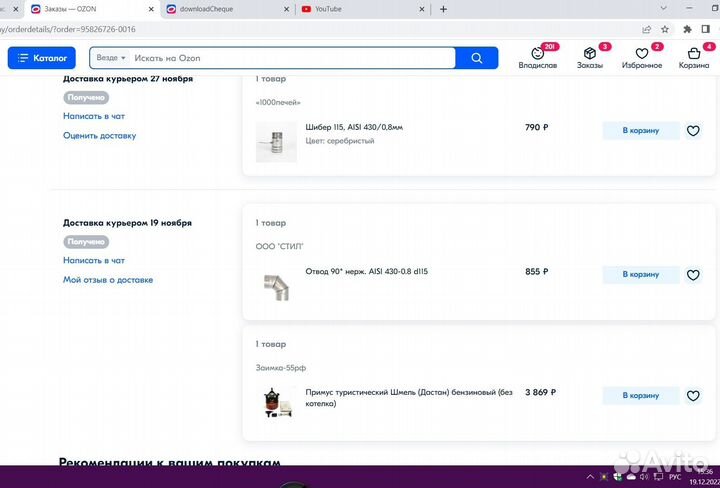Open Шибер 115, AISI 430/0,8мм title
This screenshot has width=720, height=488.
(x=354, y=127)
